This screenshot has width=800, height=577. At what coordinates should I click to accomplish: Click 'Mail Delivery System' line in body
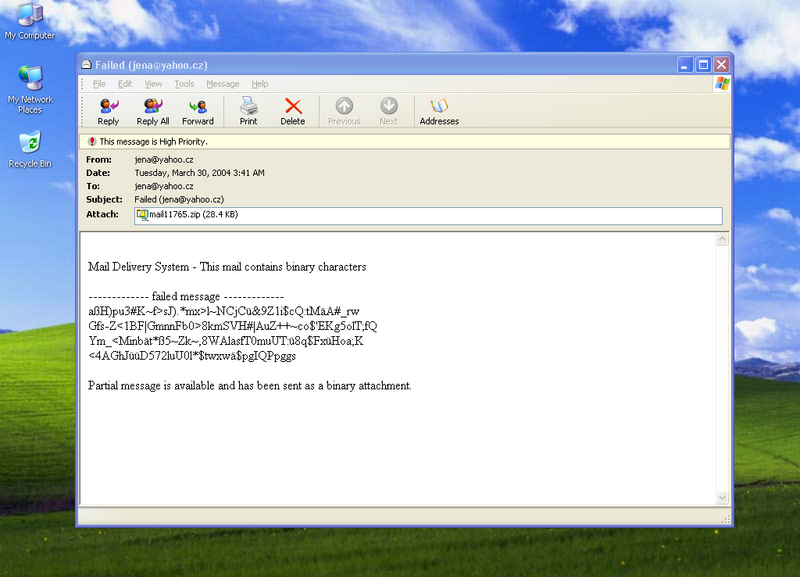pos(227,267)
